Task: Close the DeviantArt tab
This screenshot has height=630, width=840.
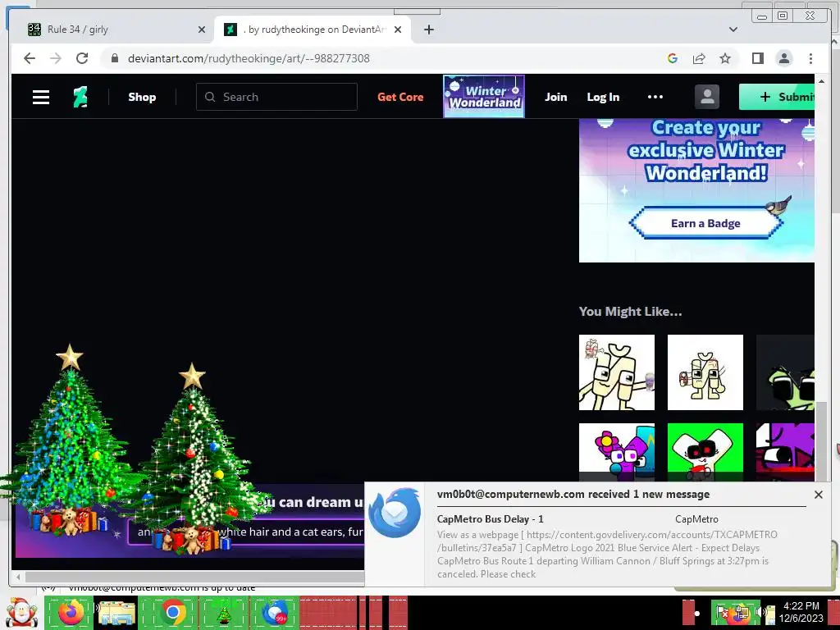Action: coord(398,30)
